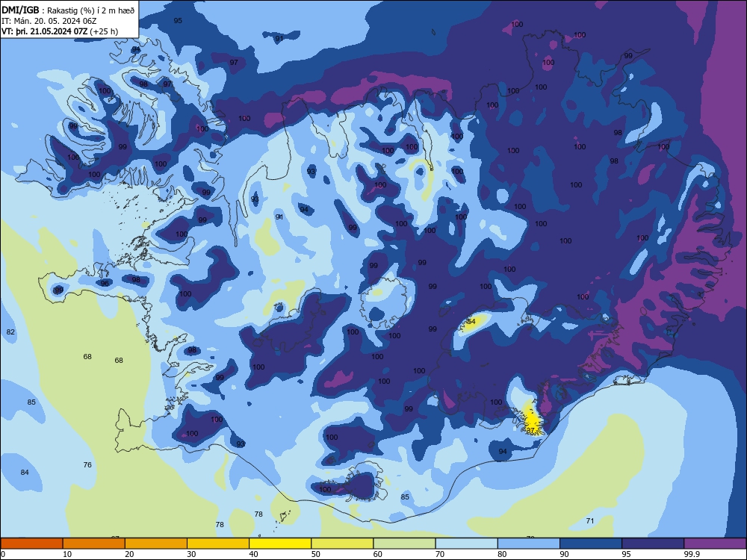The width and height of the screenshot is (747, 560).
Task: Pick the light green 60–70 legend swatch
Action: 404,544
